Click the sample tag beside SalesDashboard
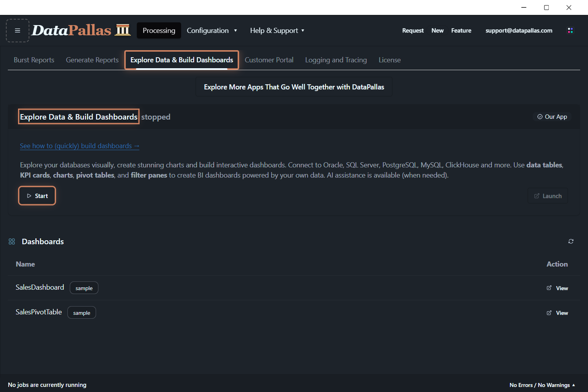Screen dimensions: 588x392 pos(84,288)
